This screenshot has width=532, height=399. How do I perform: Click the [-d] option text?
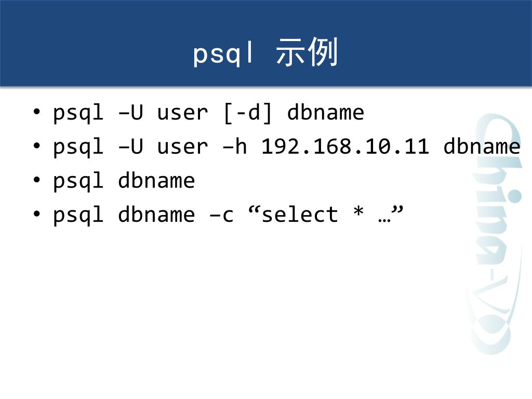click(x=248, y=113)
